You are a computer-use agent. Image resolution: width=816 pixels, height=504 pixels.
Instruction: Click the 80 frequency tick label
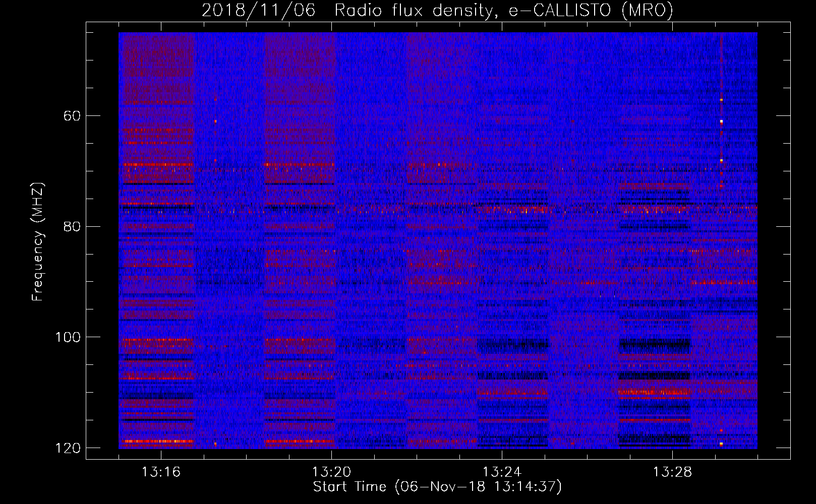[x=72, y=226]
